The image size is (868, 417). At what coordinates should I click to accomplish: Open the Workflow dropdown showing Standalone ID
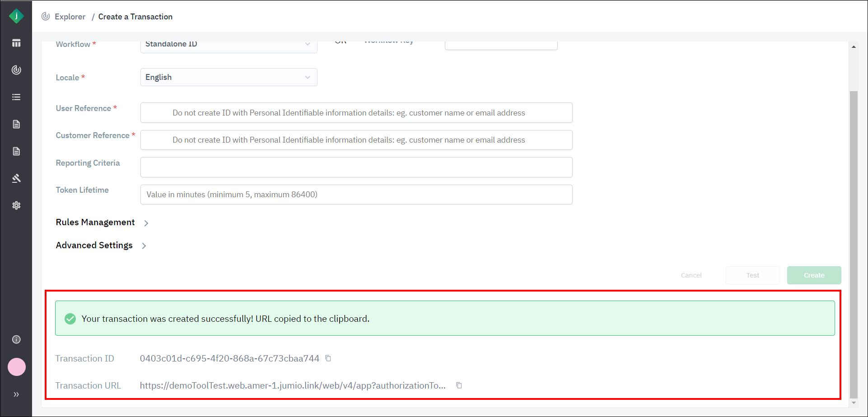coord(229,45)
